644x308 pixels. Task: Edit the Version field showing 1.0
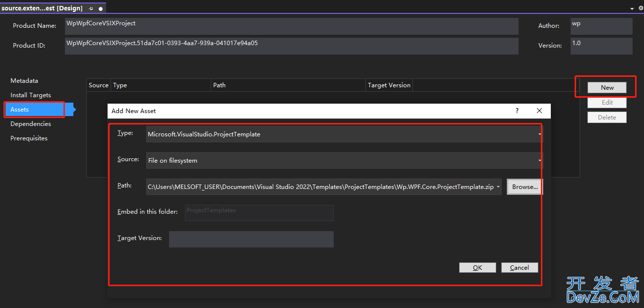coord(601,46)
